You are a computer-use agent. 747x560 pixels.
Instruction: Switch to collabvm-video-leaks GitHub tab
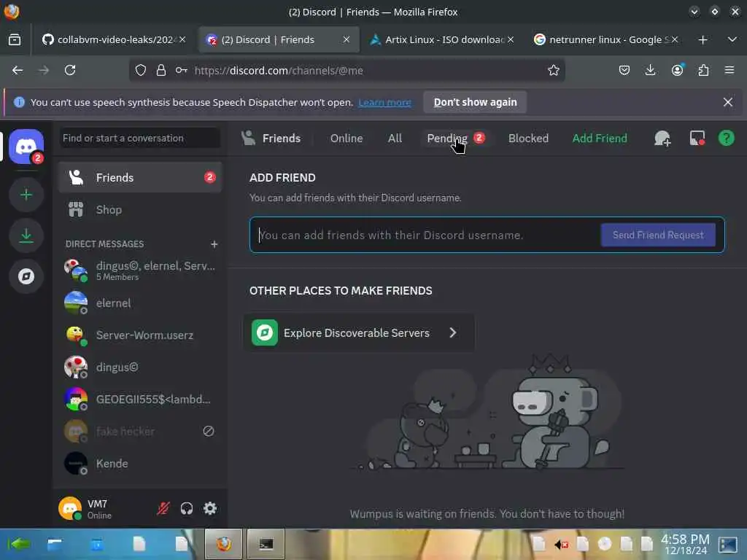(114, 39)
